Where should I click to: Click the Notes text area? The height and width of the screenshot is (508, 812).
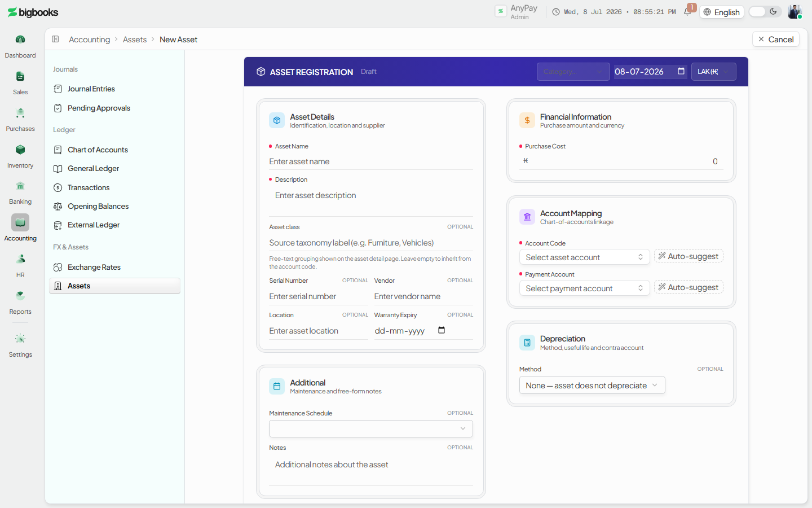pyautogui.click(x=371, y=470)
